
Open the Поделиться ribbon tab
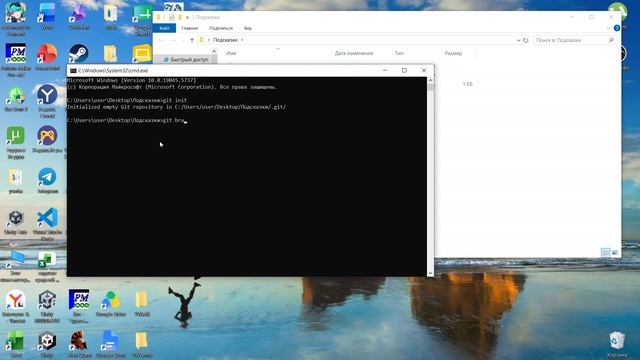pos(221,28)
